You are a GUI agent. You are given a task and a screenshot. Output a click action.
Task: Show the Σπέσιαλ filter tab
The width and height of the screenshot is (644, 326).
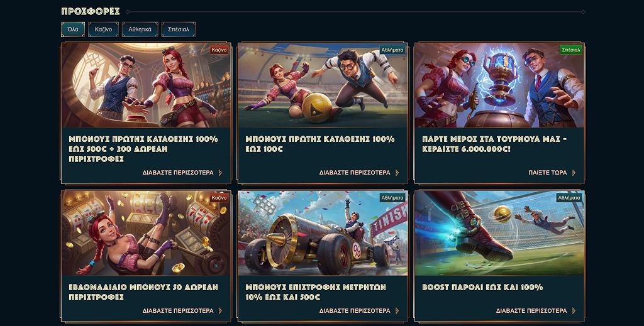point(178,30)
